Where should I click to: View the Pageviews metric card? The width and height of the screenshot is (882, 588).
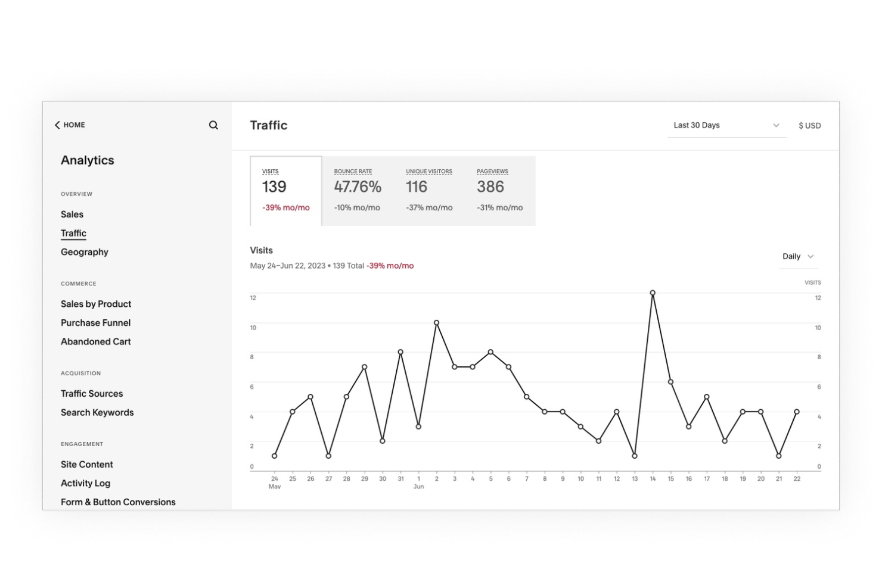pyautogui.click(x=499, y=189)
